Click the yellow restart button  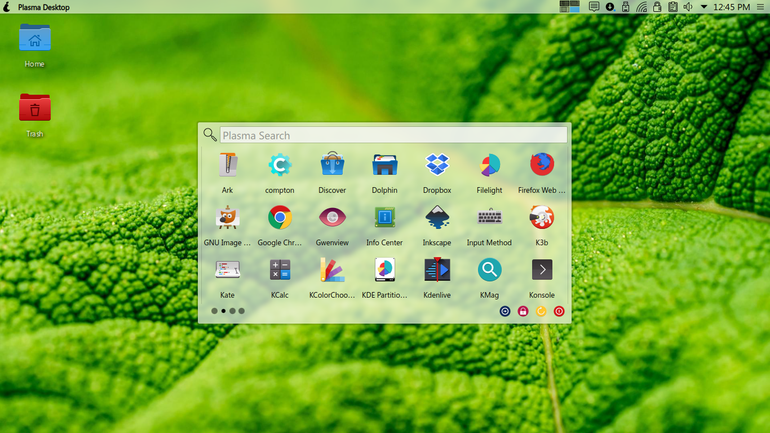(x=541, y=311)
